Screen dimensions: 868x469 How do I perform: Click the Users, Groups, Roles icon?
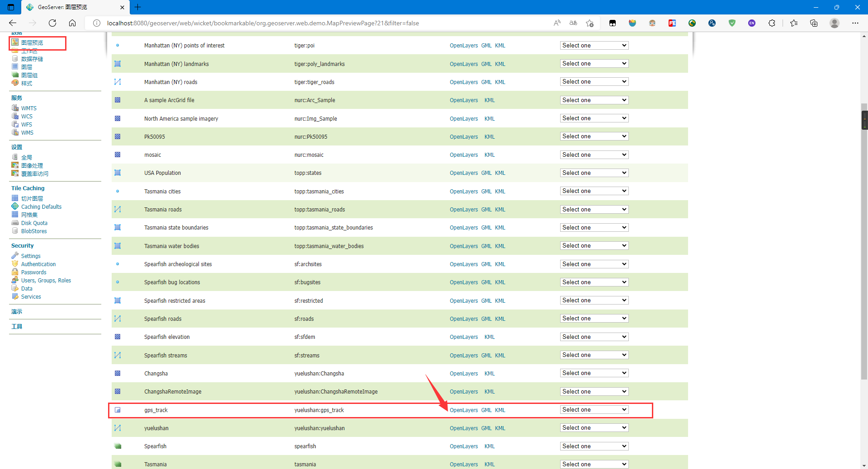pyautogui.click(x=15, y=280)
